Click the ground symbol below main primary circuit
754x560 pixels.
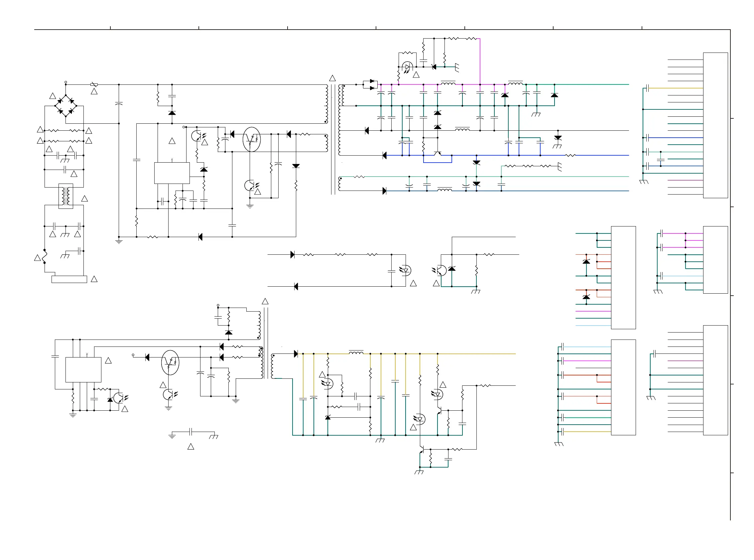119,241
